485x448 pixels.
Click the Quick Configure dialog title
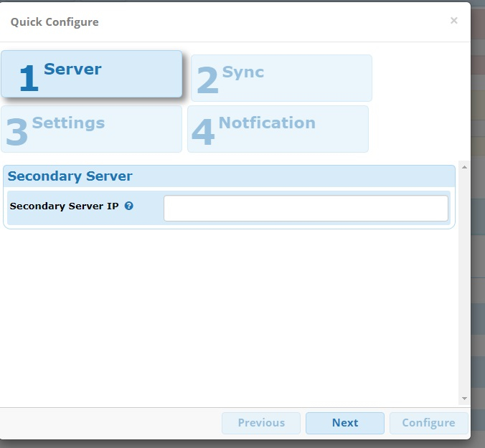(55, 22)
